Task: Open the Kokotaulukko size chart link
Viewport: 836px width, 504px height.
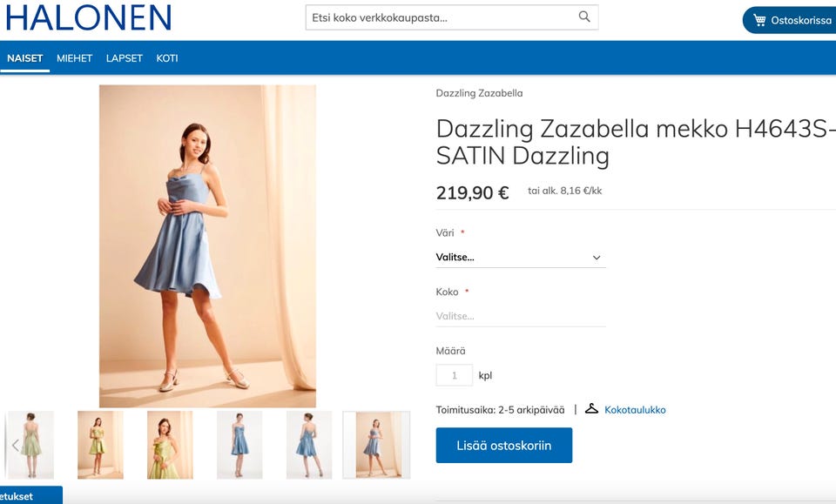Action: 635,410
